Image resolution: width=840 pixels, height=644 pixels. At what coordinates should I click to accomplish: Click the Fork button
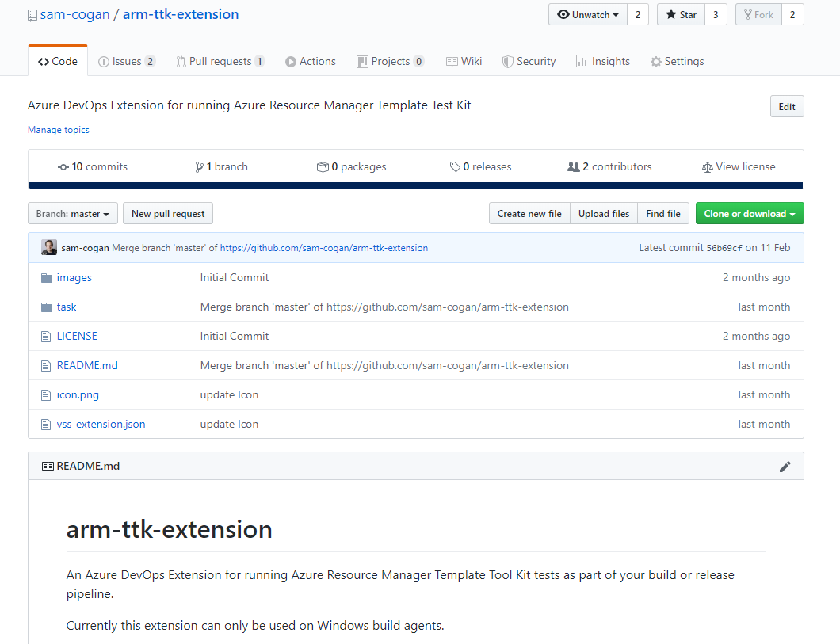[x=758, y=15]
